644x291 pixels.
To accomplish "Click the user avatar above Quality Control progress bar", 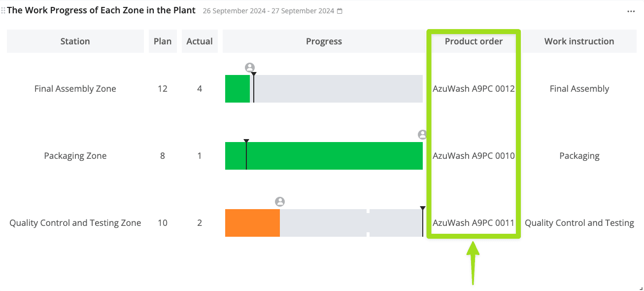I will (280, 202).
